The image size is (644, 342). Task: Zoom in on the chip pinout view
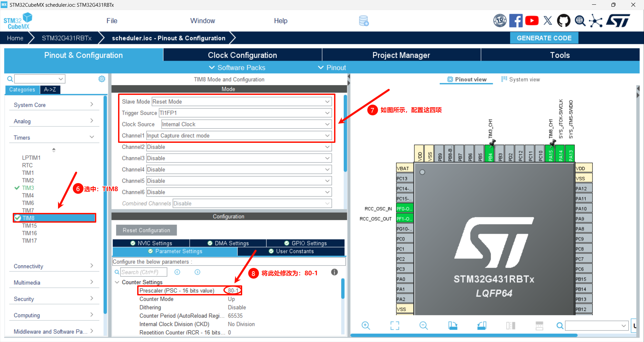point(366,326)
